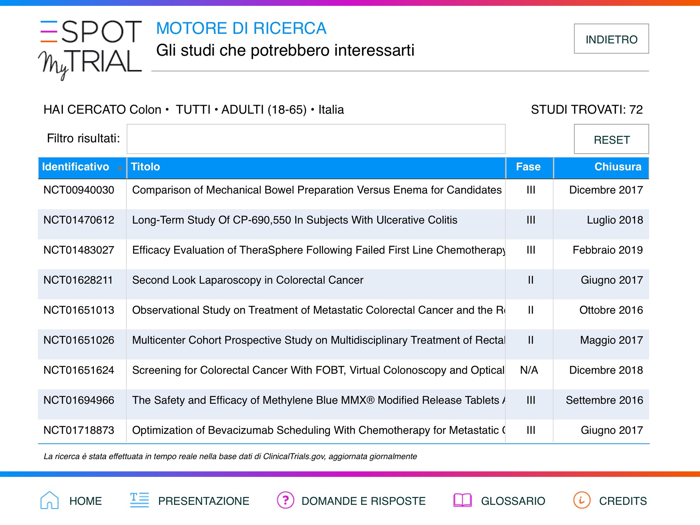Click the N/A phase cell
This screenshot has width=700, height=525.
coord(529,370)
